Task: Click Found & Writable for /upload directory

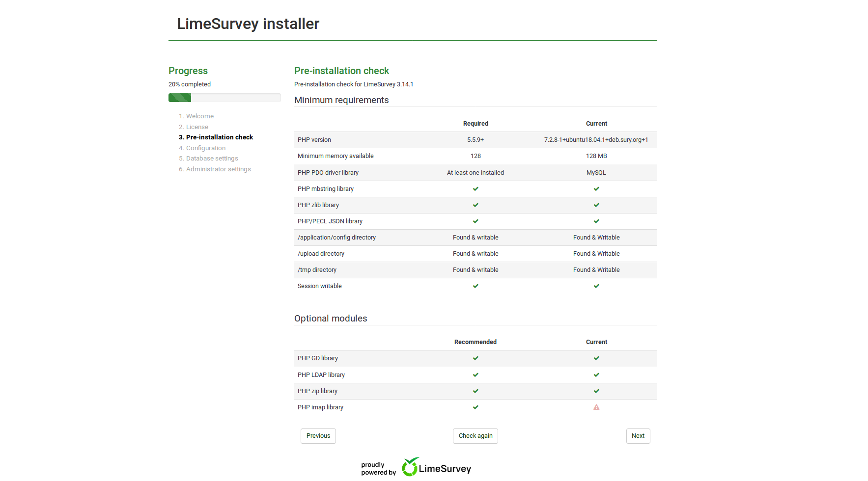Action: coord(596,254)
